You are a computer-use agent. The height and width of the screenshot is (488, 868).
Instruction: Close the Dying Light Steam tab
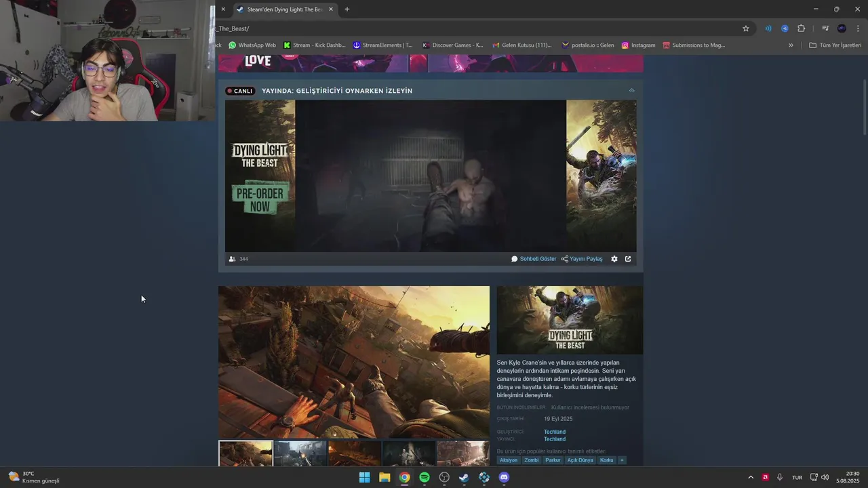[x=331, y=9]
